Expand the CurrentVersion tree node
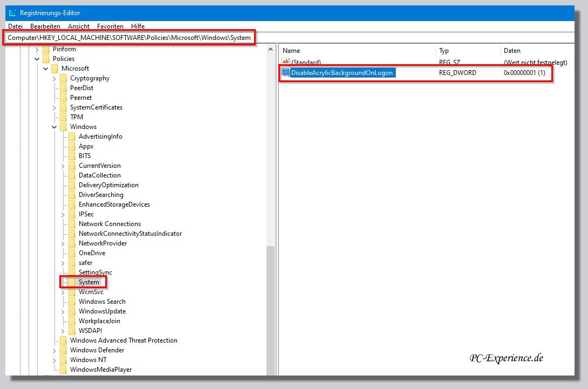 tap(63, 166)
